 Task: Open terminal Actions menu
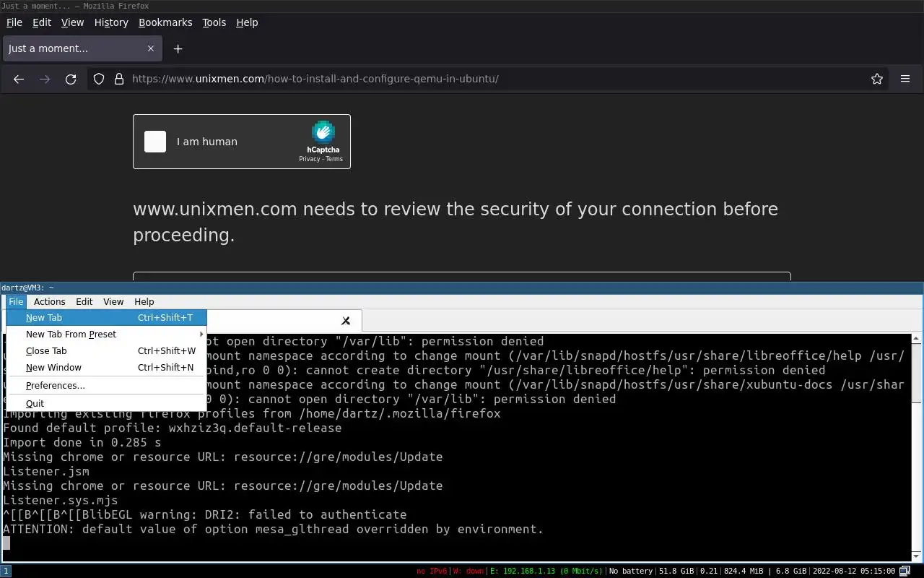[50, 301]
